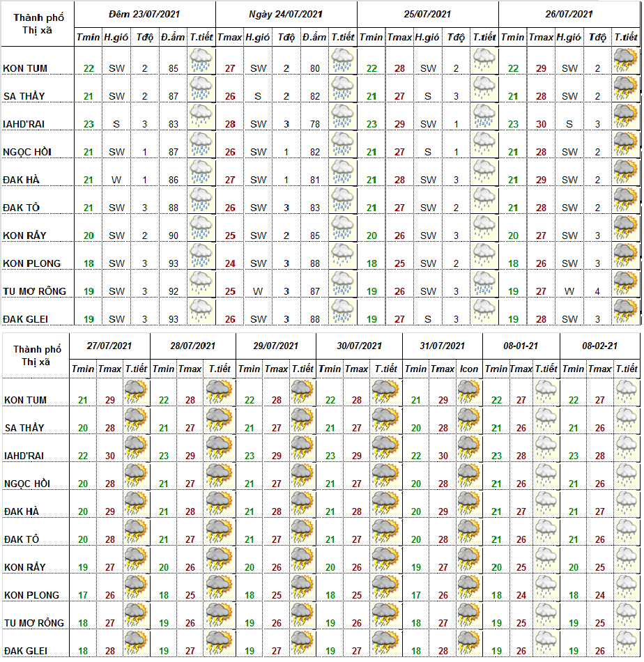644x662 pixels.
Task: Click the 31/07/2021 date header
Action: pos(443,346)
